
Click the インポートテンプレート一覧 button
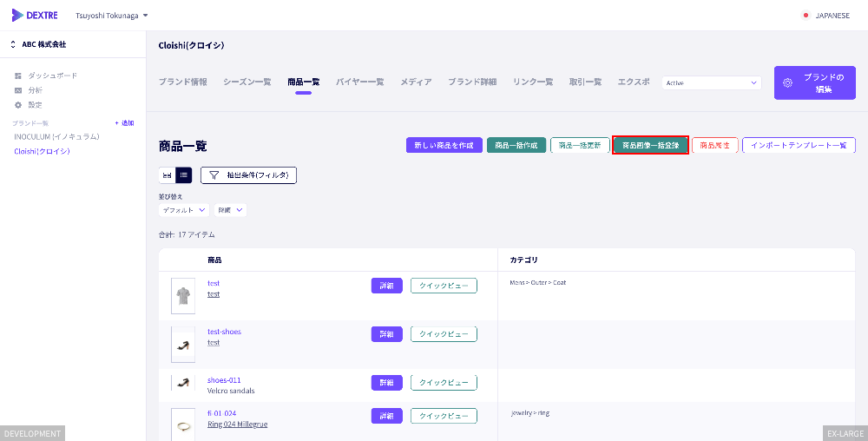(x=799, y=146)
